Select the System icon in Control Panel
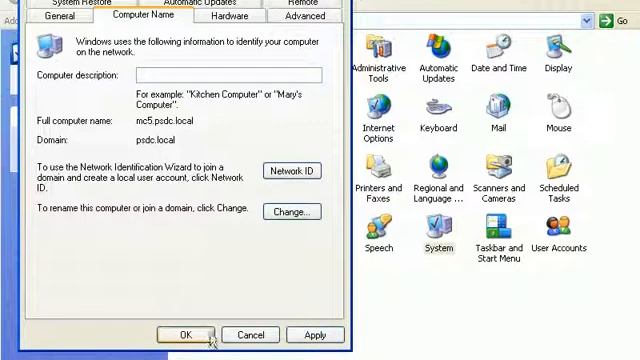Image resolution: width=640 pixels, height=360 pixels. tap(438, 234)
